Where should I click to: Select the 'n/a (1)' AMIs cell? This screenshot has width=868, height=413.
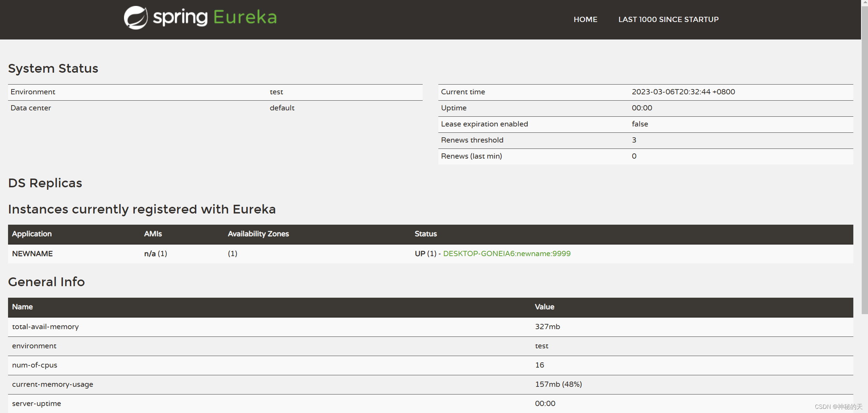pos(155,254)
